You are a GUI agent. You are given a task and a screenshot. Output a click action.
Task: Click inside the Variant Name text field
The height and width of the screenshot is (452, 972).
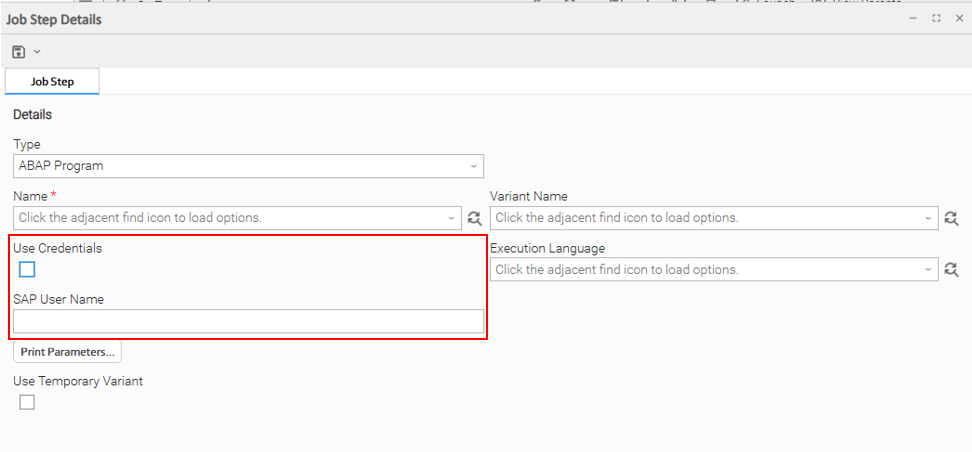(x=705, y=218)
